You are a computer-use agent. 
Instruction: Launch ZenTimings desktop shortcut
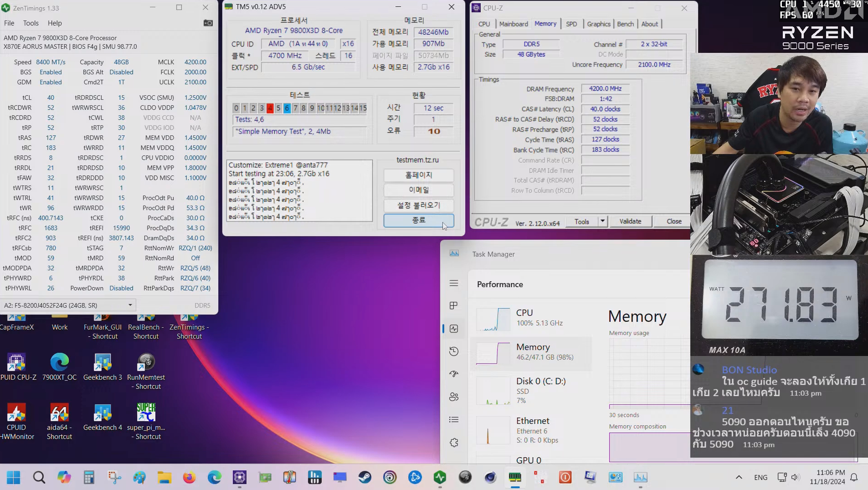coord(189,327)
